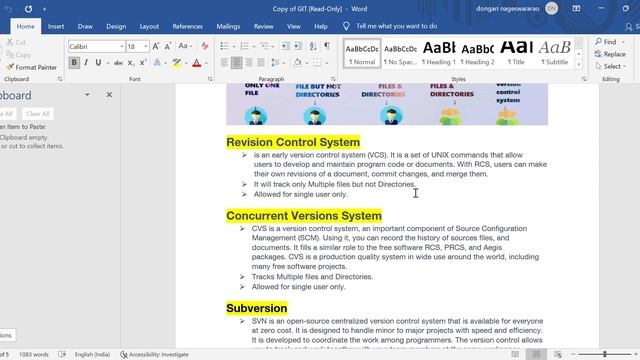
Task: Click the Sort icon
Action: pos(313,46)
